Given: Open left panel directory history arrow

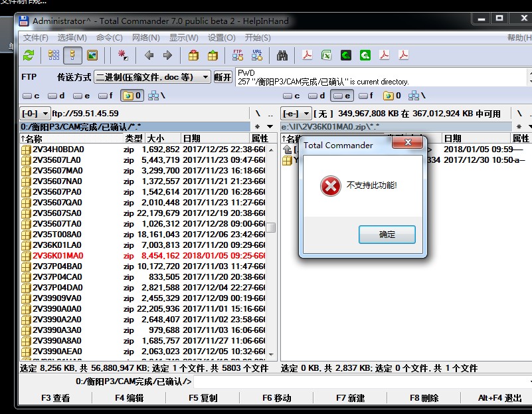Looking at the screenshot, I should [x=270, y=127].
